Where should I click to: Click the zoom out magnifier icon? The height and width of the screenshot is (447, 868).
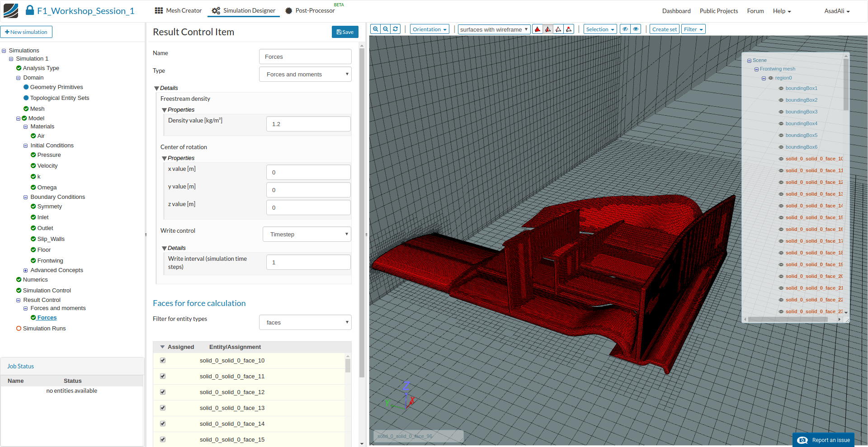coord(386,29)
